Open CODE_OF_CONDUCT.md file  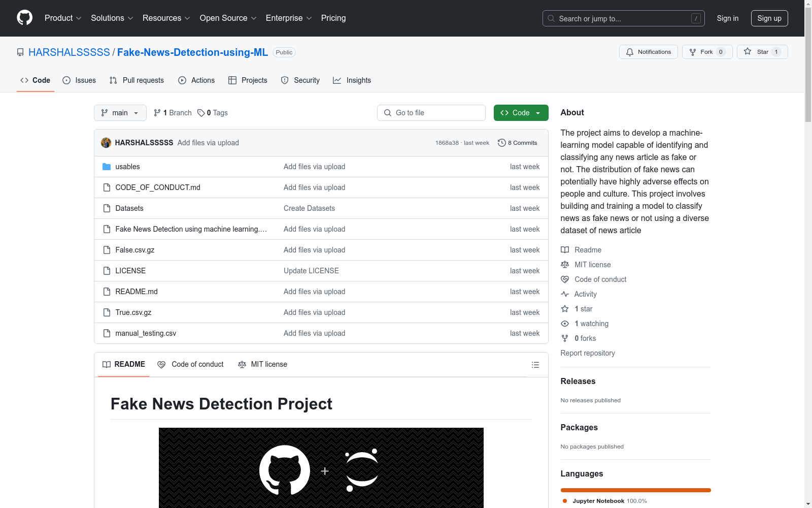[x=158, y=187]
